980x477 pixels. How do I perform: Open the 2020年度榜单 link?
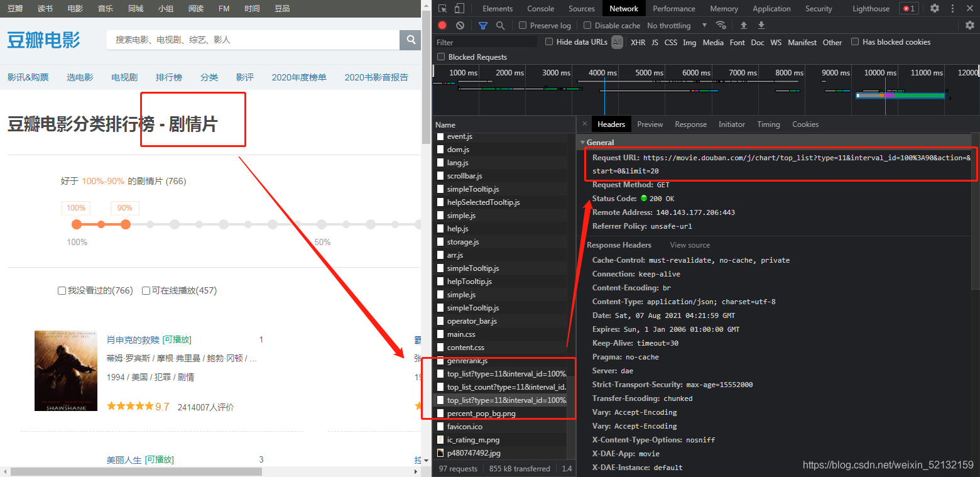pyautogui.click(x=299, y=77)
